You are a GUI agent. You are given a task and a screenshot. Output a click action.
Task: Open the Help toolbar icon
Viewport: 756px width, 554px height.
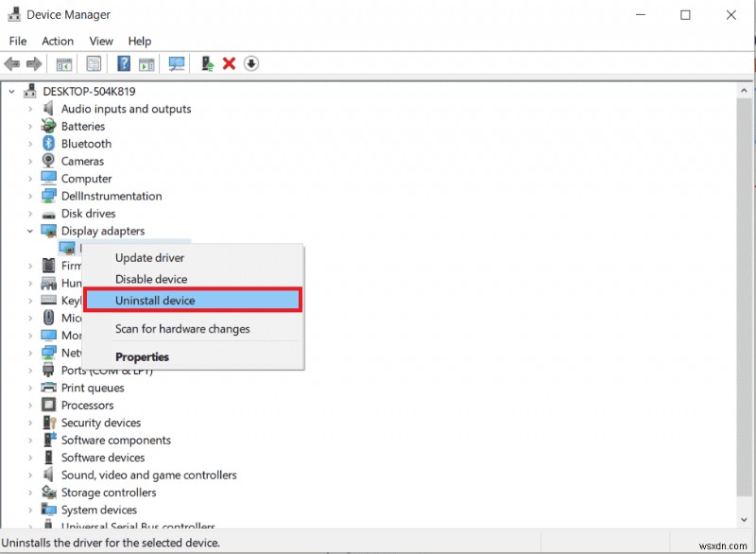(124, 63)
